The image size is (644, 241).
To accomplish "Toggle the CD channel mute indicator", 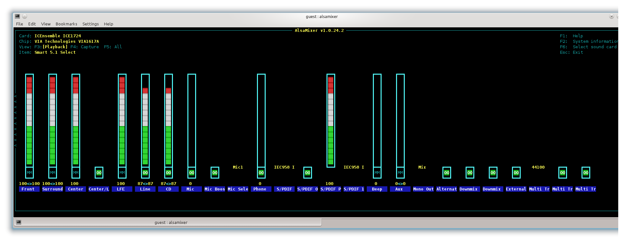I will coord(168,173).
